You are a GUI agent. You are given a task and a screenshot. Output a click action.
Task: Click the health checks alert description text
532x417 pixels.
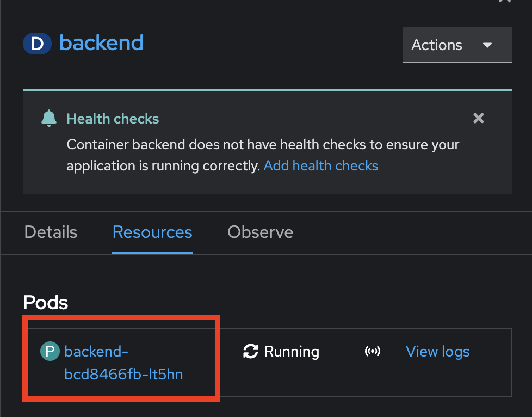[x=263, y=155]
